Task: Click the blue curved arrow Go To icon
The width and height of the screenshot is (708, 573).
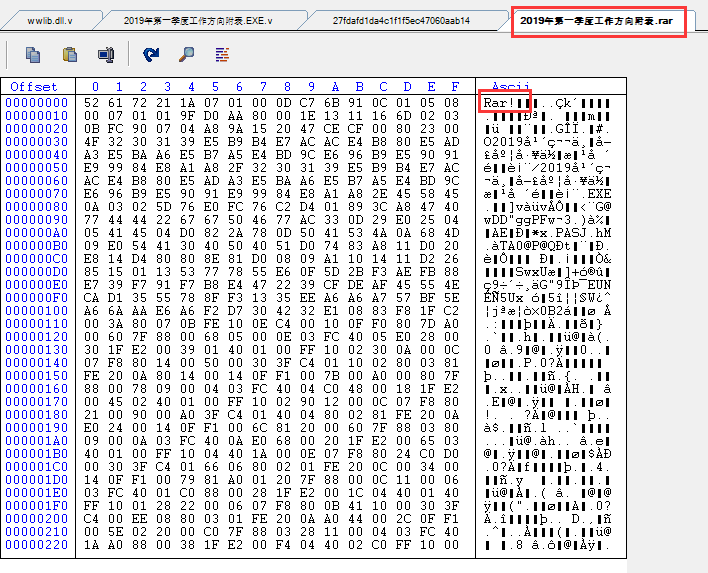Action: pos(151,54)
